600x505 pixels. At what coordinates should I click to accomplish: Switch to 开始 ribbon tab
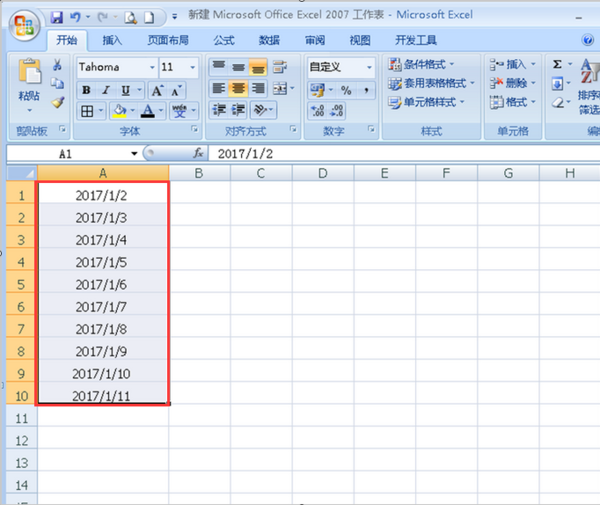(x=67, y=40)
